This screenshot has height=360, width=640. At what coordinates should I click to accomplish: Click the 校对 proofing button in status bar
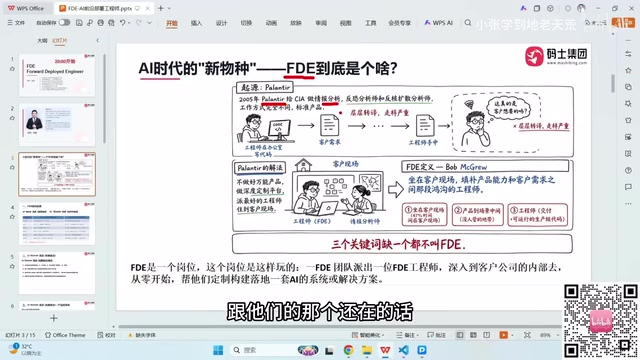click(107, 335)
